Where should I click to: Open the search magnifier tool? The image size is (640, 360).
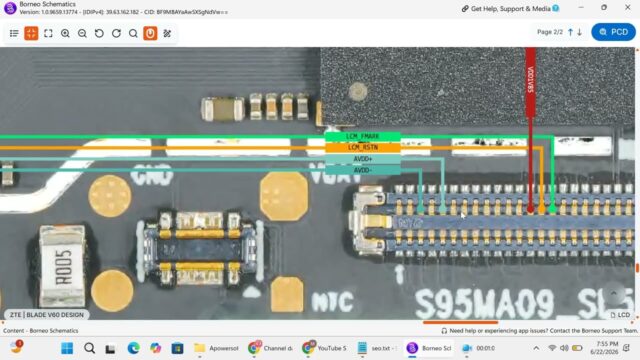tap(133, 33)
